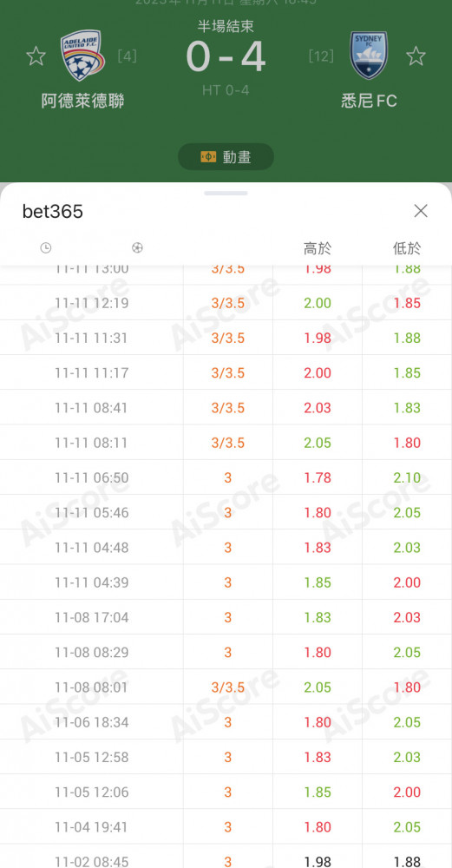Click the Sydney FC team crest
Image resolution: width=452 pixels, height=868 pixels.
pos(369,56)
